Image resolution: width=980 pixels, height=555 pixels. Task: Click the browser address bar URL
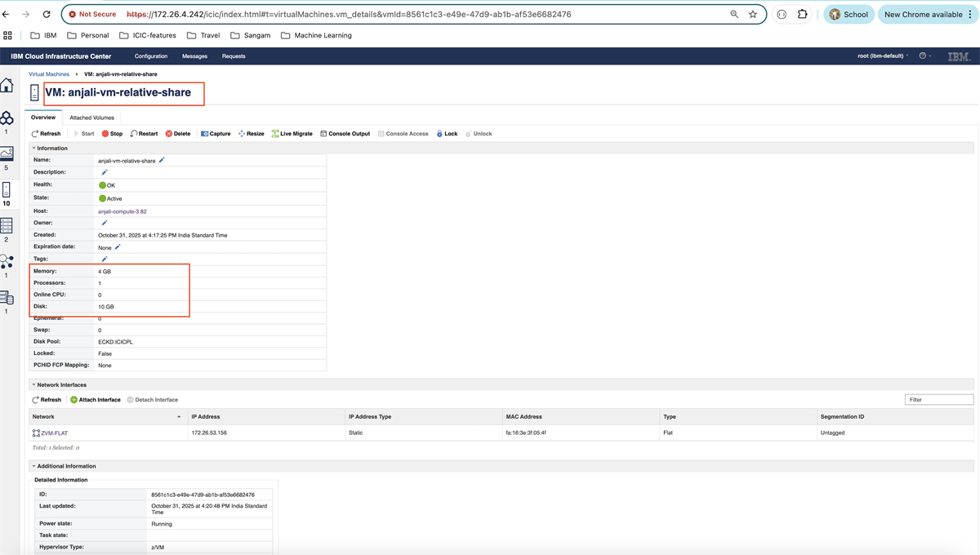tap(349, 15)
